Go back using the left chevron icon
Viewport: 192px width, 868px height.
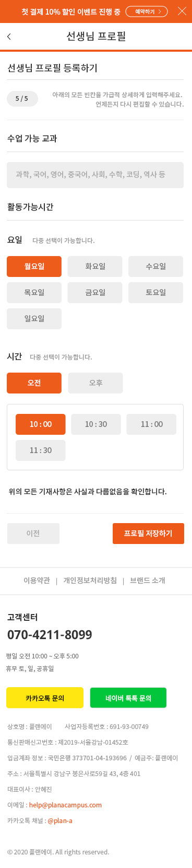pos(9,37)
